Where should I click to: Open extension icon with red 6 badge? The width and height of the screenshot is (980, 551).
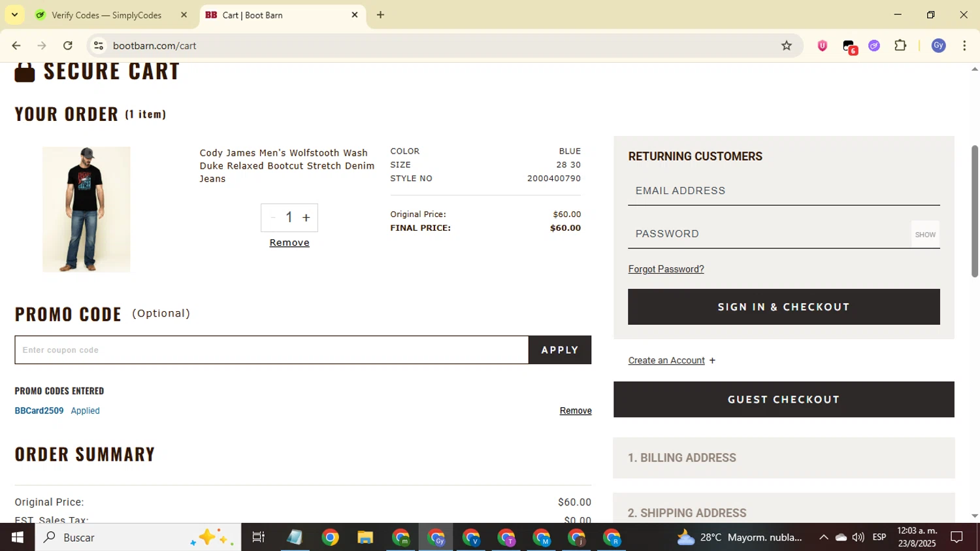pyautogui.click(x=849, y=46)
